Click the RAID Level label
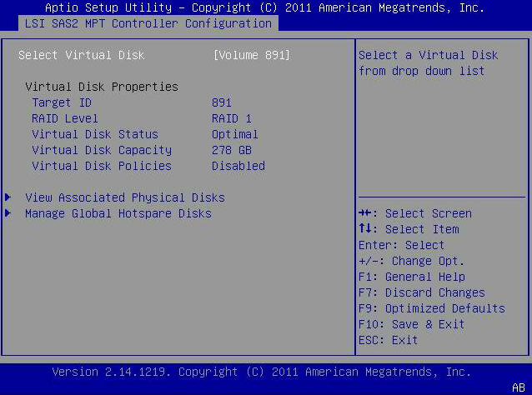This screenshot has height=395, width=532. (65, 118)
